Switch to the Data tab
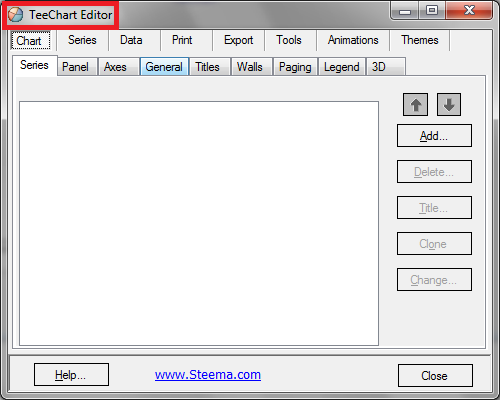The height and width of the screenshot is (400, 500). point(131,40)
